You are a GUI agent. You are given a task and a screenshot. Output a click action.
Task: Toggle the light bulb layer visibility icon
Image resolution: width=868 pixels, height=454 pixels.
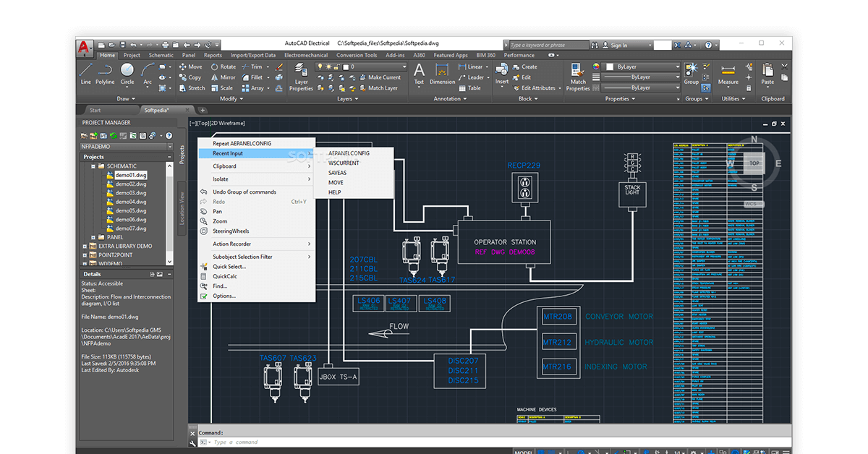point(320,66)
